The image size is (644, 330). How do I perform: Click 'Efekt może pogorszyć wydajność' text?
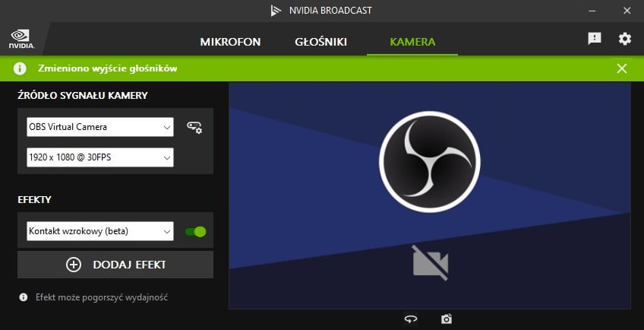(102, 297)
